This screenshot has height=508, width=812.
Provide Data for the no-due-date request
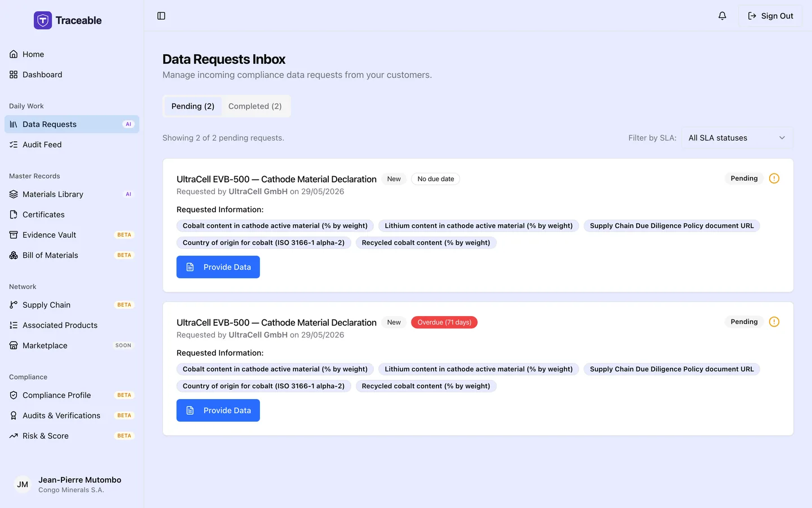pos(218,267)
